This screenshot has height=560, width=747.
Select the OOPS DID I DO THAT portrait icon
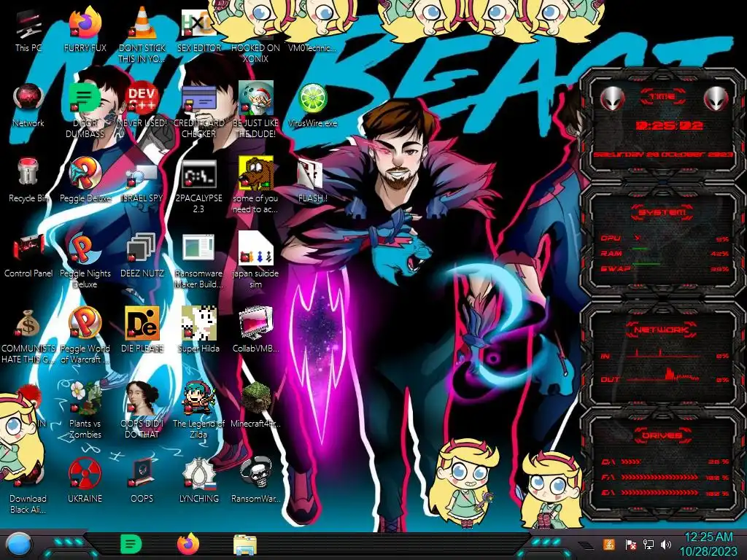(x=142, y=411)
